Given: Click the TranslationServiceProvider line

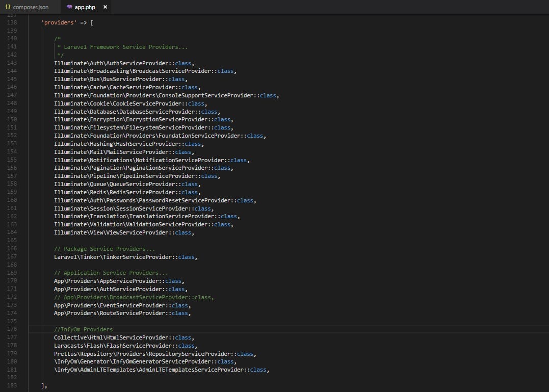Looking at the screenshot, I should pyautogui.click(x=147, y=217).
